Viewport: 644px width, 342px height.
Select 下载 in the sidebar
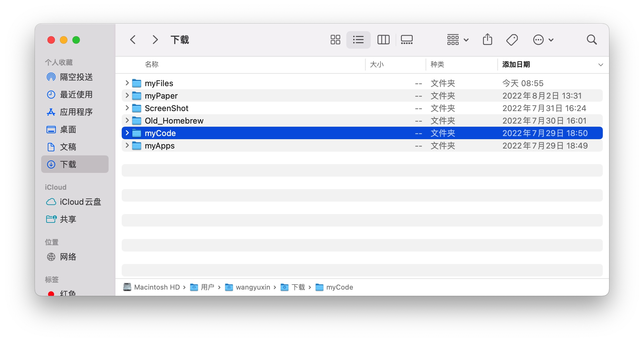(75, 164)
